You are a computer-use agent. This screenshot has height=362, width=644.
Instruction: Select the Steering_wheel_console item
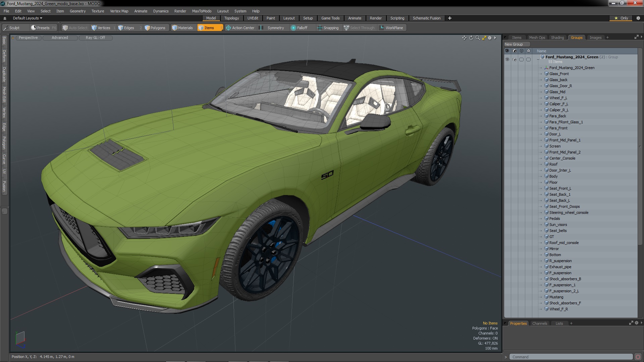point(569,213)
